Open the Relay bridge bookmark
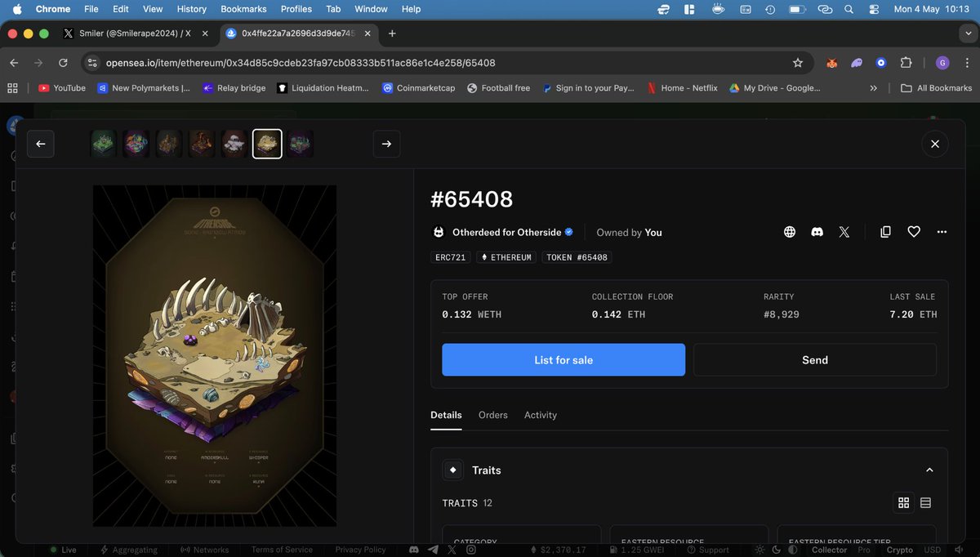This screenshot has width=980, height=557. (x=234, y=87)
